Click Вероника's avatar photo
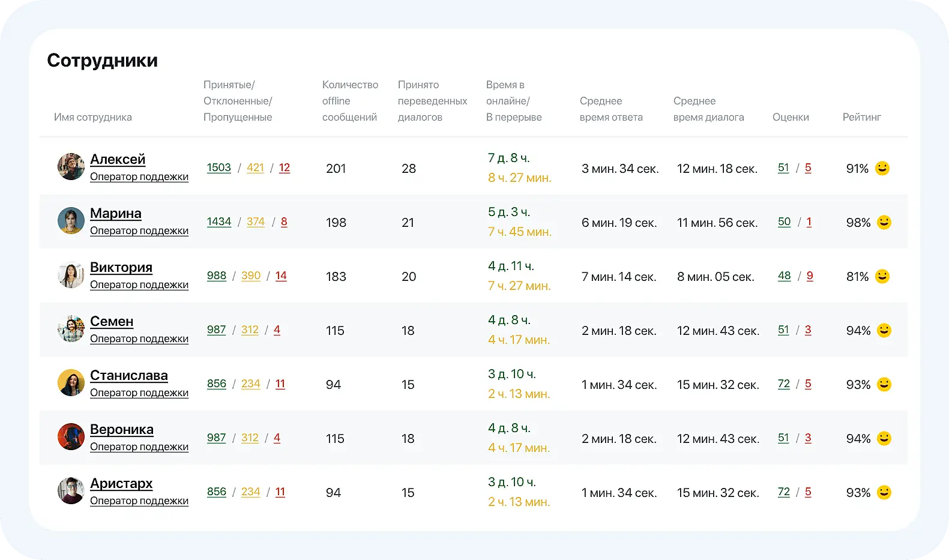Screen dimensions: 949x560 click(71, 437)
